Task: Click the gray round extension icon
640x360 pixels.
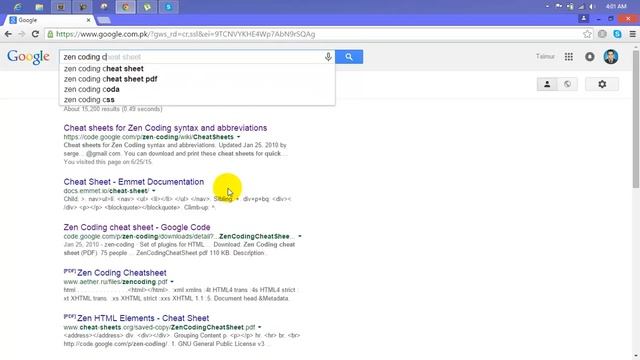Action: click(x=602, y=34)
